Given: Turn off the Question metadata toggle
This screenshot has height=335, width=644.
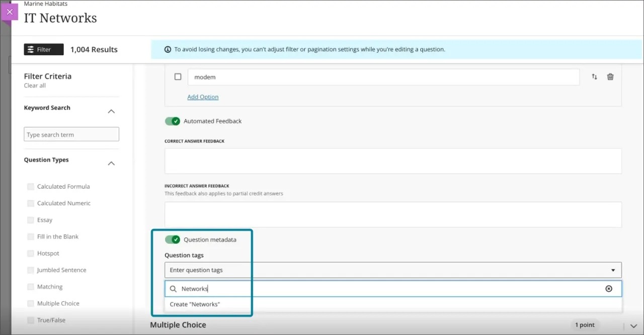Looking at the screenshot, I should (x=173, y=239).
